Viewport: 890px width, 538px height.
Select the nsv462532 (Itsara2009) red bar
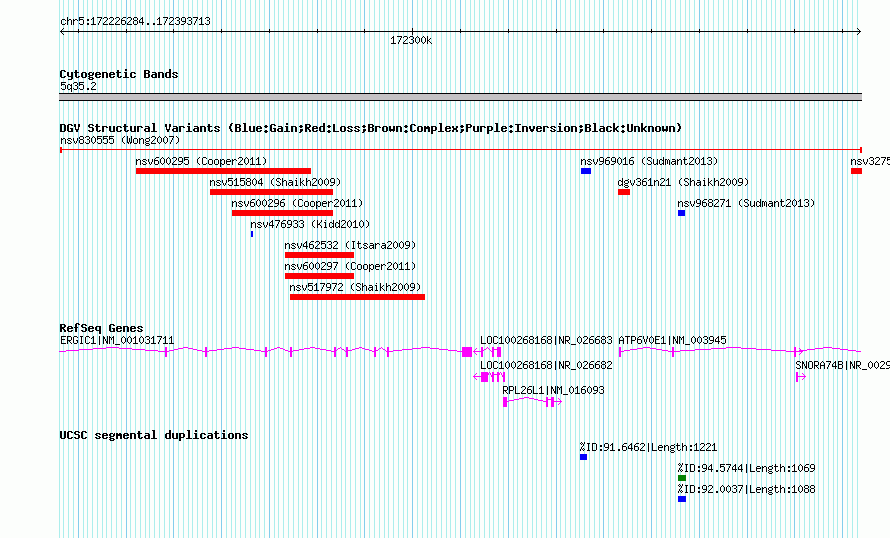coord(320,255)
